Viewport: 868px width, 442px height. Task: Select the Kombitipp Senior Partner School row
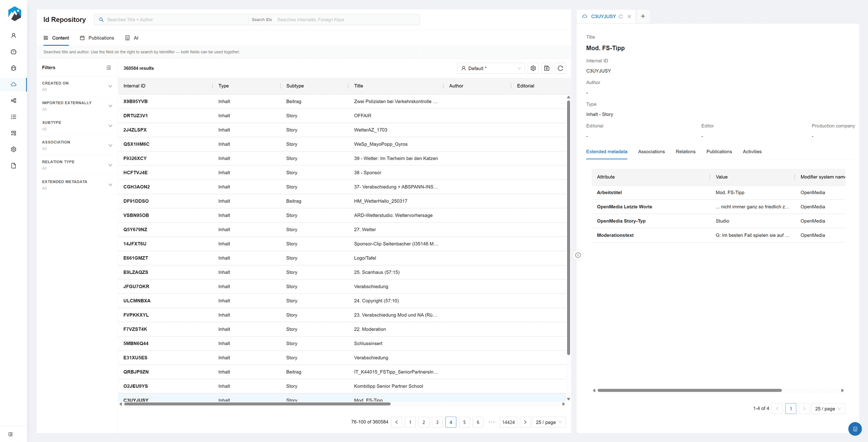(342, 386)
